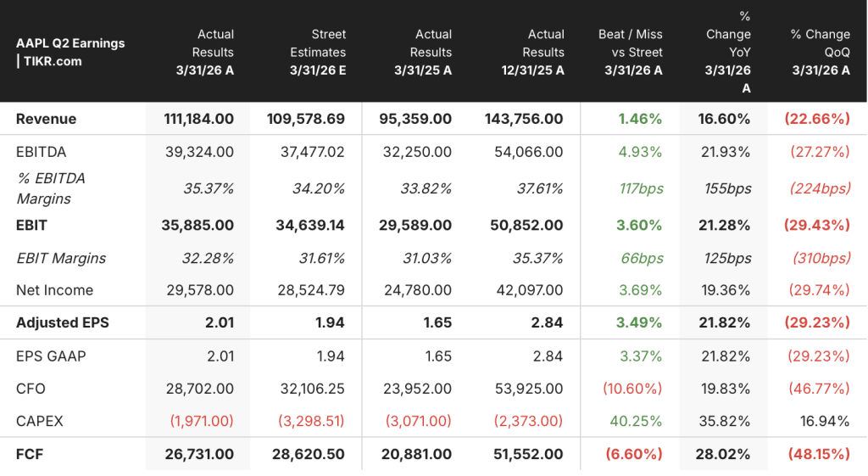The height and width of the screenshot is (476, 868).
Task: Select FCF estimate 28,620.50
Action: coord(309,455)
